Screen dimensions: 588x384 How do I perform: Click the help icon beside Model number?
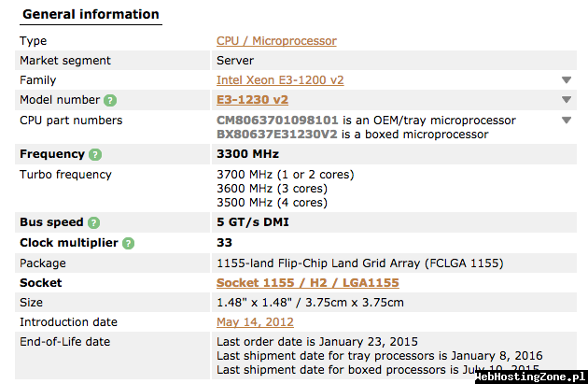[110, 100]
